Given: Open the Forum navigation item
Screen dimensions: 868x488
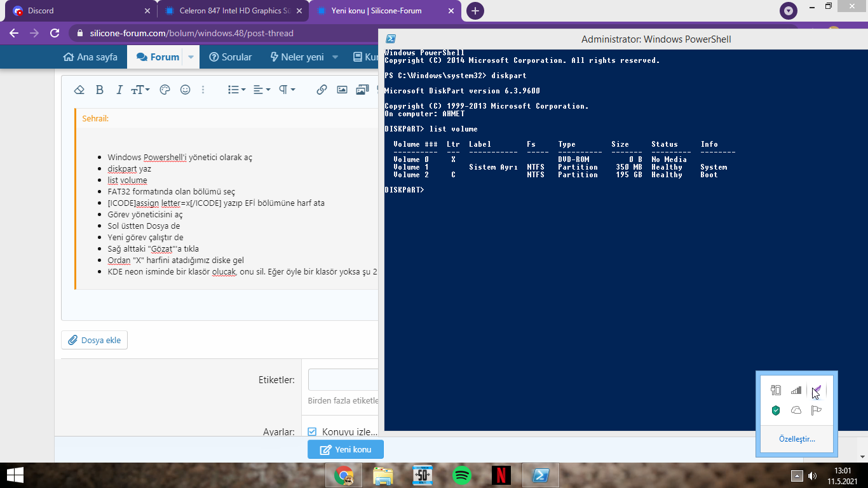Looking at the screenshot, I should coord(158,57).
